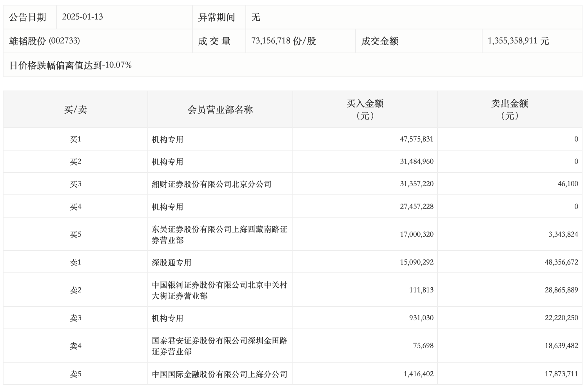
Task: Open 国泰君安证券 深圳金田路 branch entry
Action: pos(220,346)
